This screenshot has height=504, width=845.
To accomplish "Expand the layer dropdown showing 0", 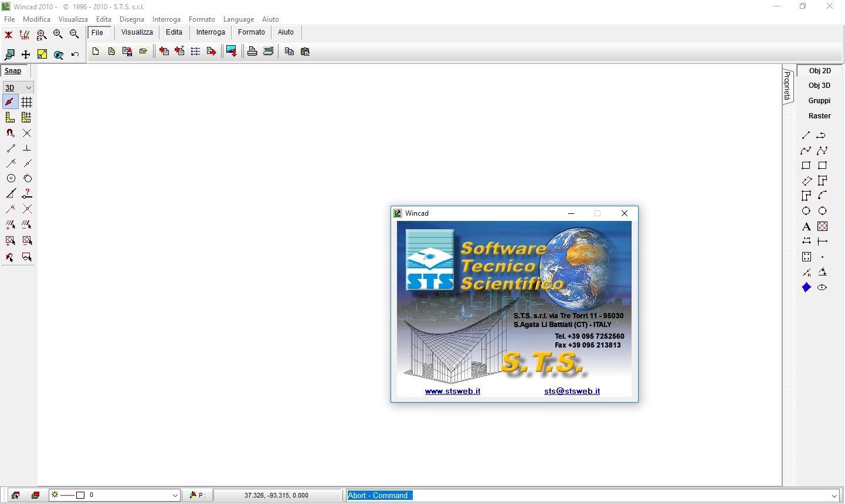I will coord(175,495).
